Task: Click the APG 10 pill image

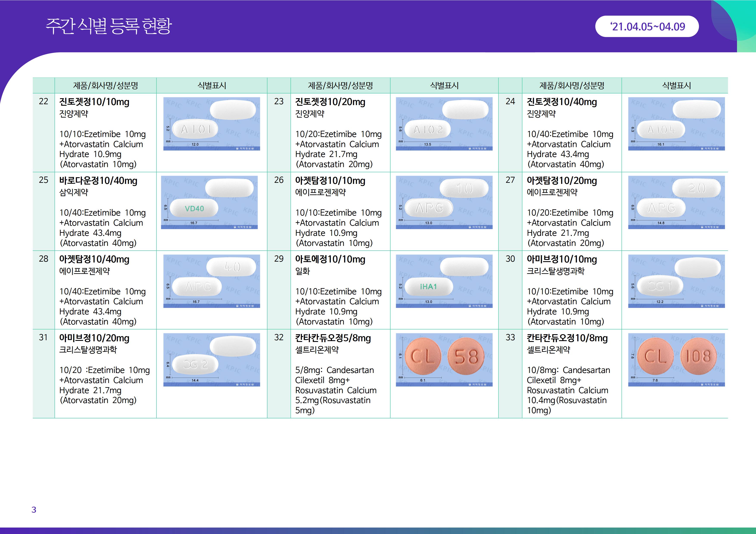Action: coord(444,202)
